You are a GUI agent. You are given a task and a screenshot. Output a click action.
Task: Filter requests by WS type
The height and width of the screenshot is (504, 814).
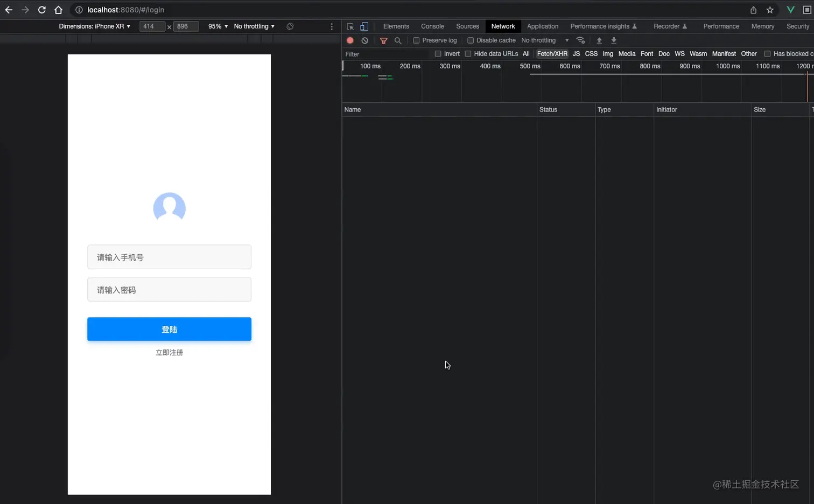point(679,54)
